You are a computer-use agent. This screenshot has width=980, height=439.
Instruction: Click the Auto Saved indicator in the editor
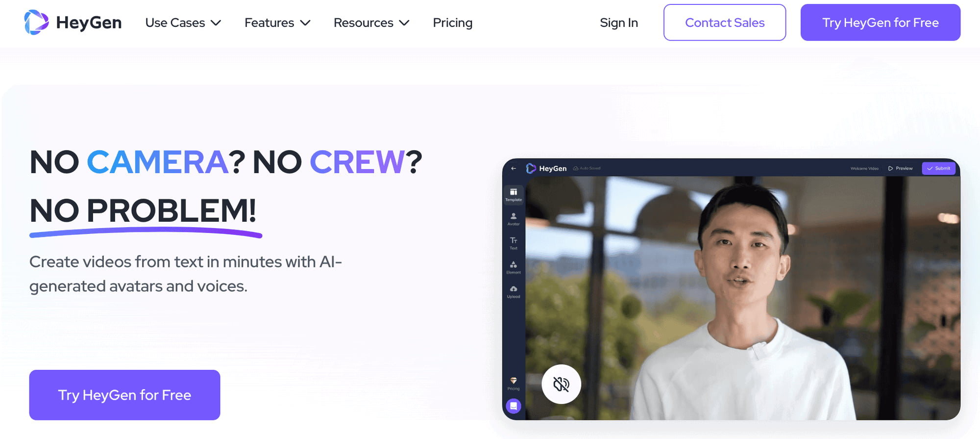click(x=587, y=168)
